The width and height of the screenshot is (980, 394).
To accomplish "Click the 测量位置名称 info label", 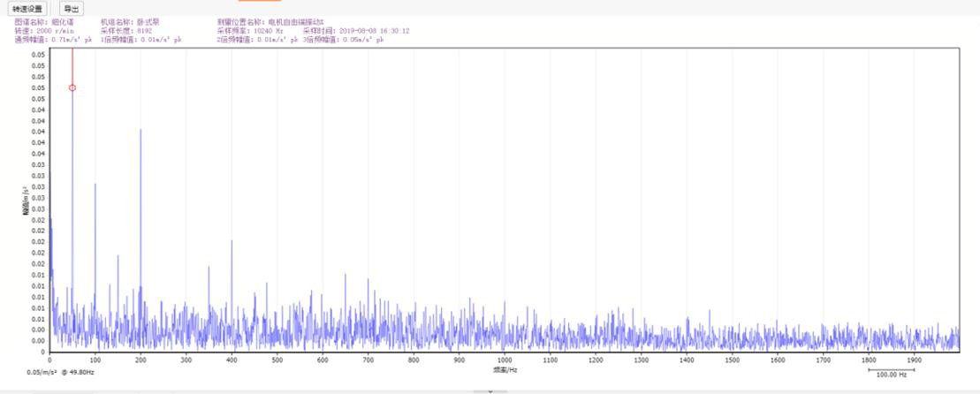I will [x=270, y=21].
